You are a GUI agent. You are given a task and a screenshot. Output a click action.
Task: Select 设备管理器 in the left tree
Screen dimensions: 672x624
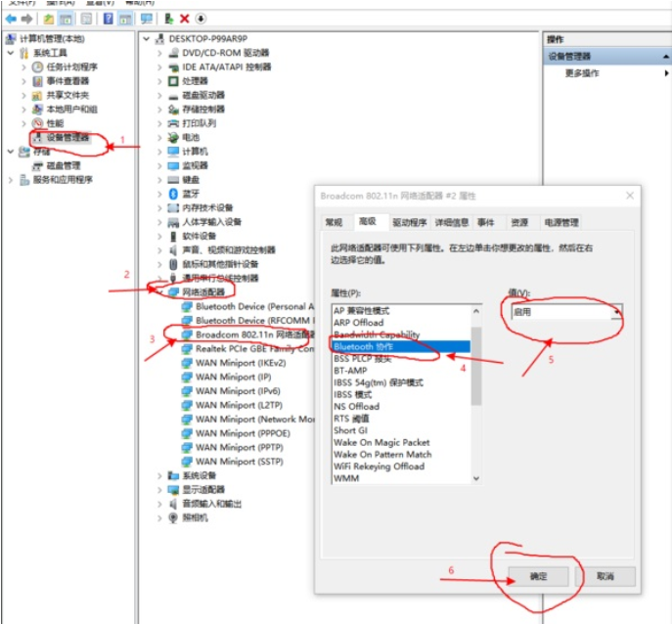pos(67,137)
